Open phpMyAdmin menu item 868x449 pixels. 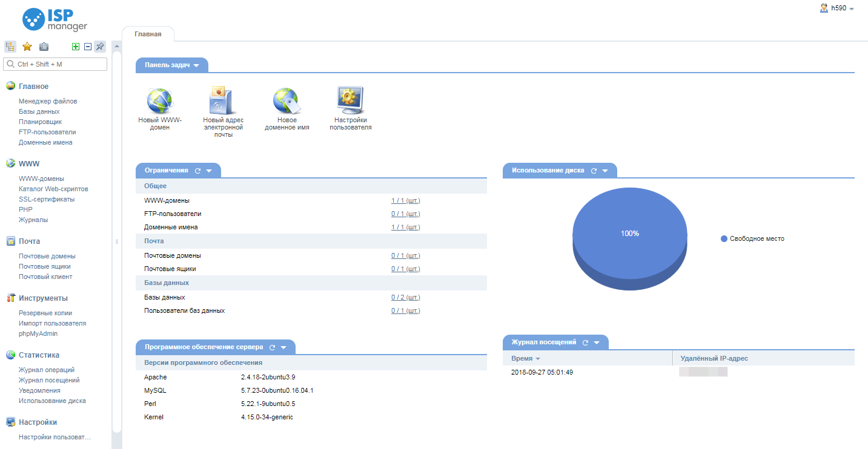click(38, 333)
